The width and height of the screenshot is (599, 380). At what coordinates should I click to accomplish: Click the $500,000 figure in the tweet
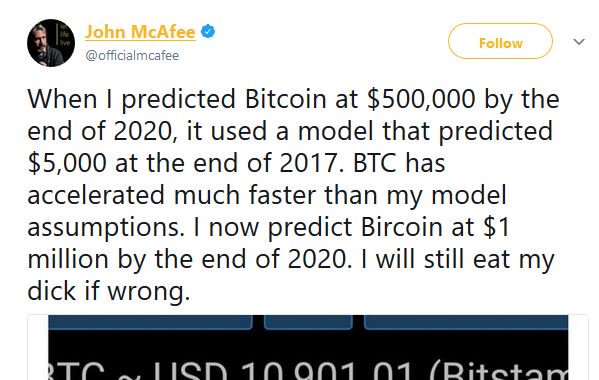421,99
